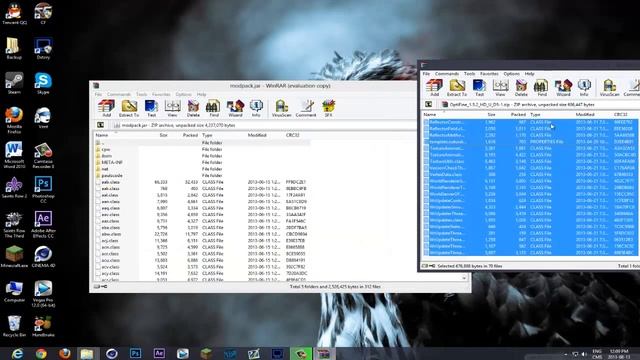Sort by Size column in modpack.jar window
The width and height of the screenshot is (640, 360).
click(163, 135)
